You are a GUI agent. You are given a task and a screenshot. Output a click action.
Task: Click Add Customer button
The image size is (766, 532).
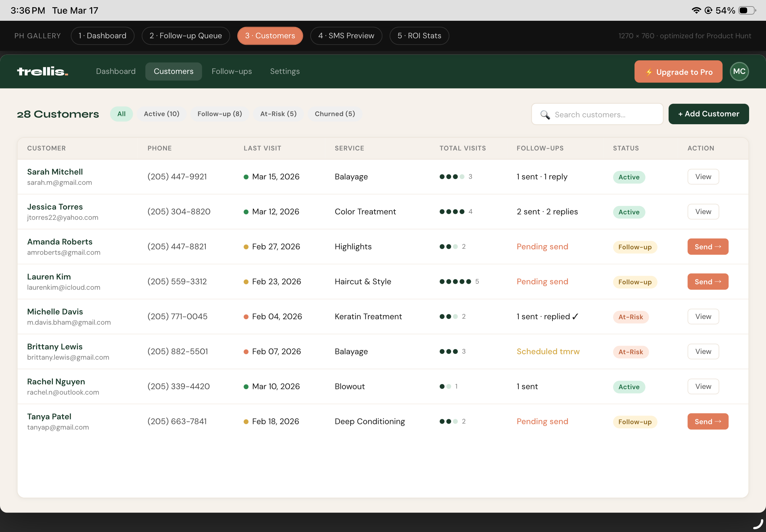(x=708, y=114)
